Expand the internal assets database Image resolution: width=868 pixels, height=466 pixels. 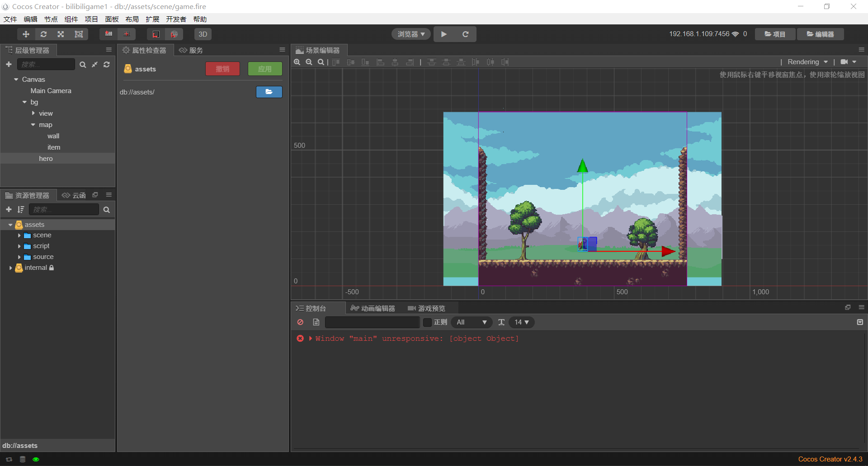coord(10,268)
